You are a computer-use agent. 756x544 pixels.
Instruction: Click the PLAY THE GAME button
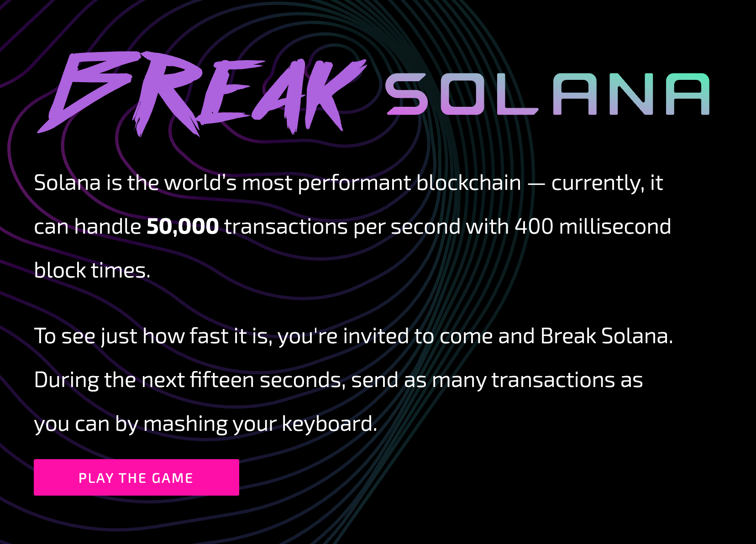pos(136,477)
